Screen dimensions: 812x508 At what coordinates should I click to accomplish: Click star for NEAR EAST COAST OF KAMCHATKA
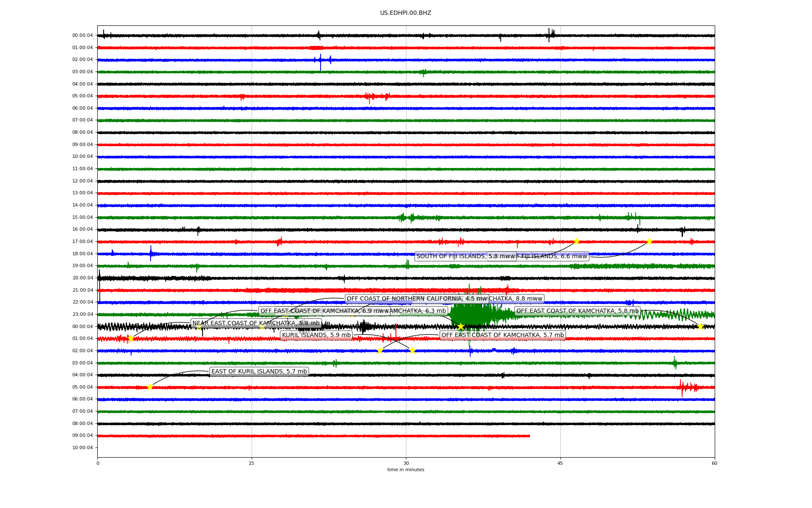[131, 338]
